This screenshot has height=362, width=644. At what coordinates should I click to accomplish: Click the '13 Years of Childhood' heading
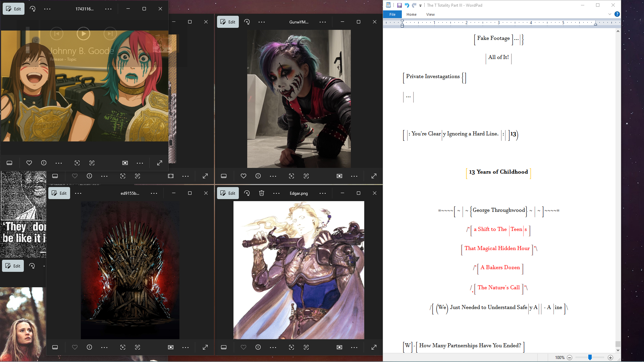[x=498, y=172]
